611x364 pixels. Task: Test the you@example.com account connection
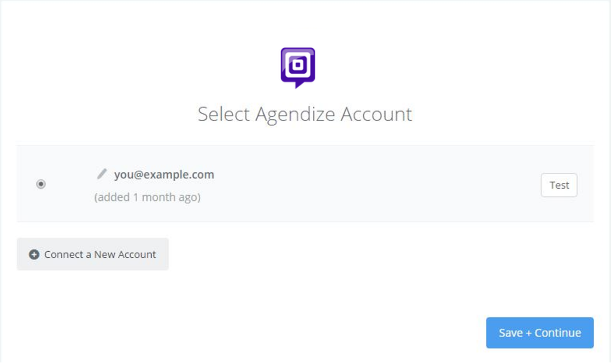(559, 185)
